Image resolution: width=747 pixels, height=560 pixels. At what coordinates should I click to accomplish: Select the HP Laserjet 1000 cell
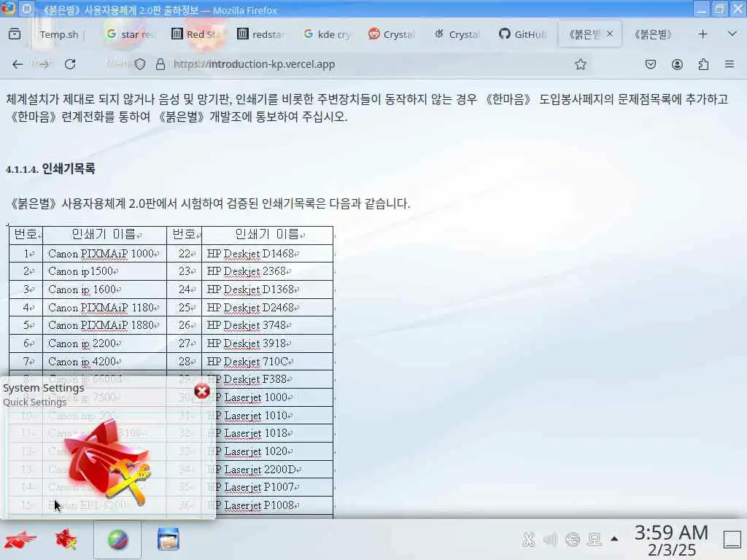[274, 397]
